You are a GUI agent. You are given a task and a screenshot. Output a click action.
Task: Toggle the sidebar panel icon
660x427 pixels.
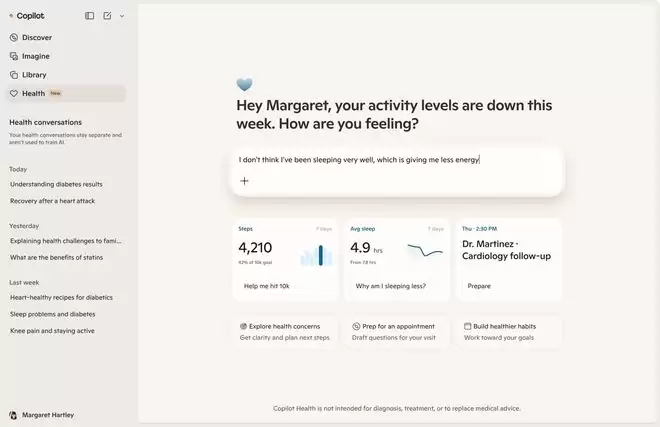90,16
